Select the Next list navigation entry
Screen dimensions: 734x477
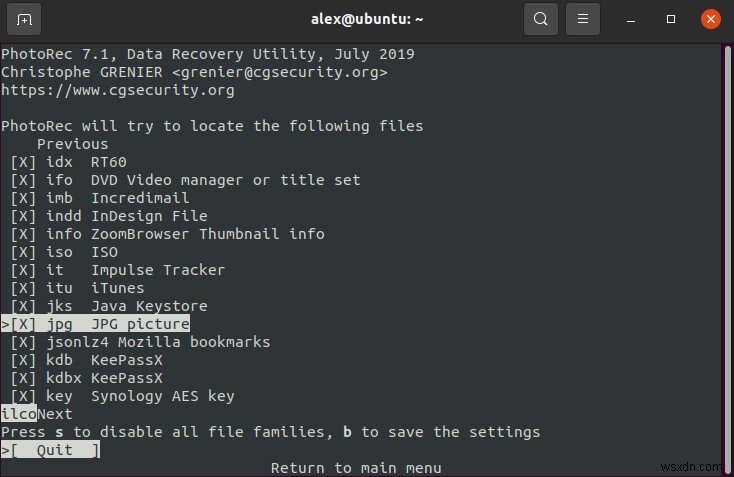click(x=55, y=414)
